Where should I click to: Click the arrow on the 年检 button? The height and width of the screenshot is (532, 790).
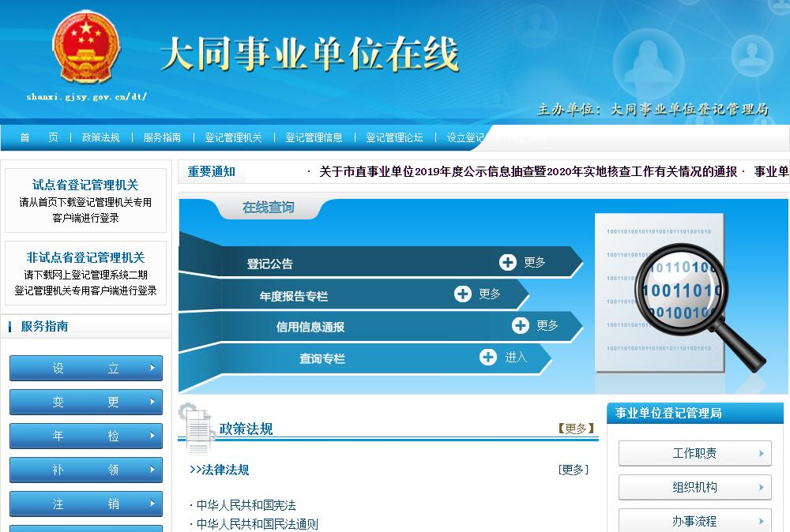point(152,436)
